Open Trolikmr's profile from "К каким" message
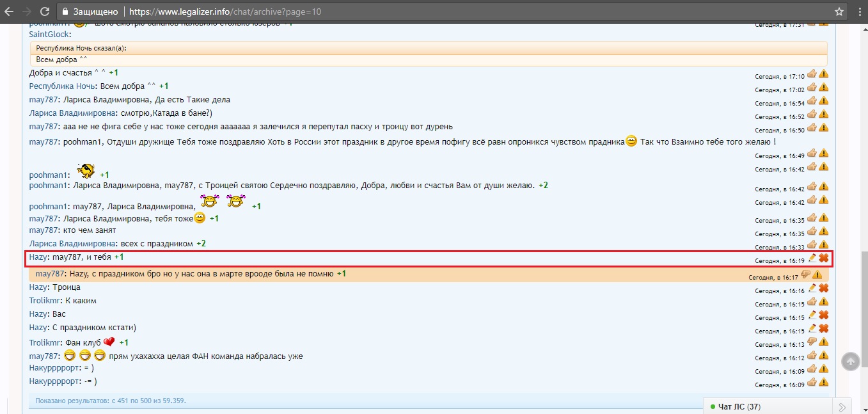 click(x=45, y=301)
